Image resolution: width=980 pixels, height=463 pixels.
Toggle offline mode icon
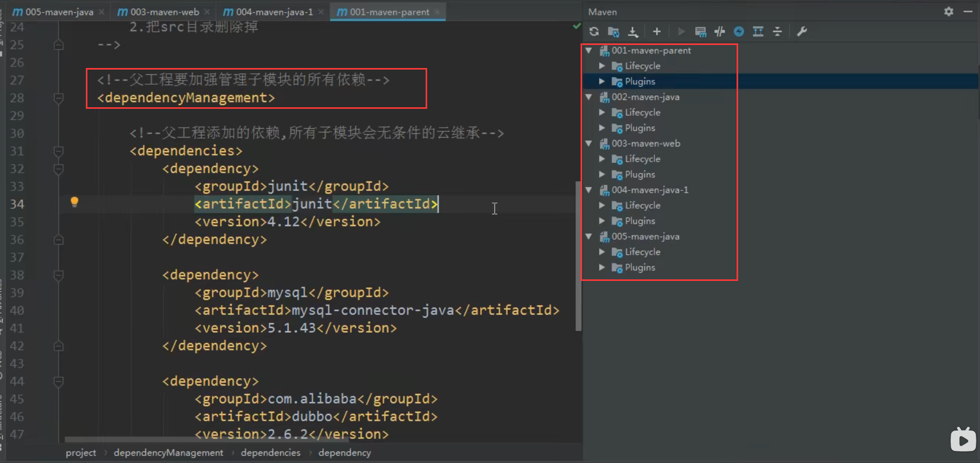pos(720,31)
